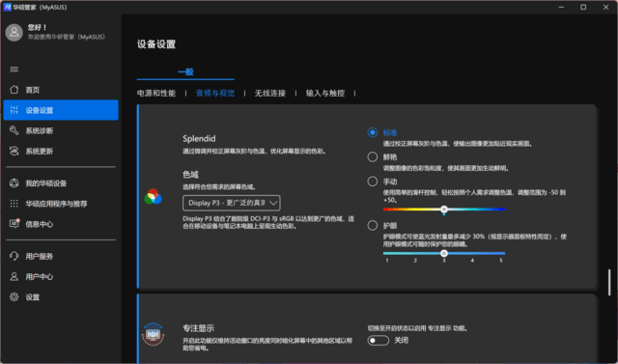Open the 电源和性能 section tab

pyautogui.click(x=156, y=94)
